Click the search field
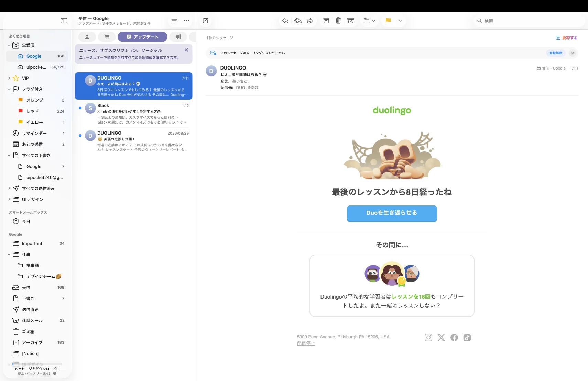Screen dimensions: 588x381 (529, 21)
